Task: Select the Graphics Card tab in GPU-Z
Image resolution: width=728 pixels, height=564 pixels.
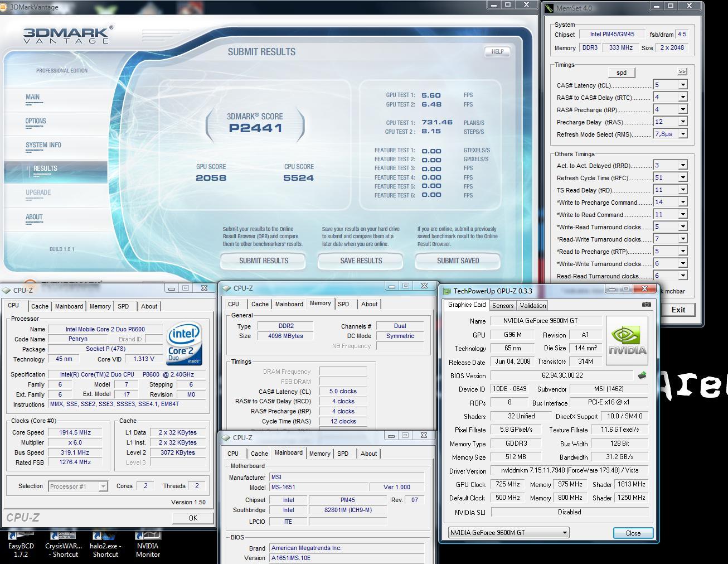Action: (x=467, y=305)
